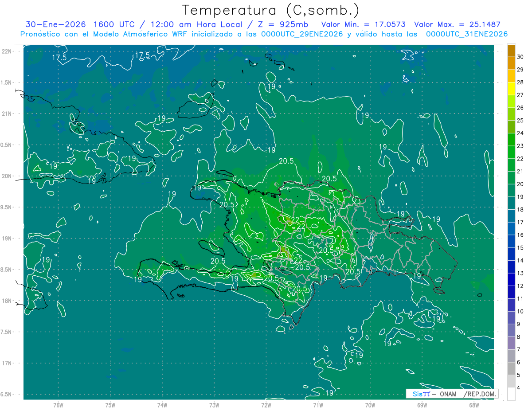Pick the blue legend swatch between 13 and 14
532x411 pixels.
click(x=511, y=266)
